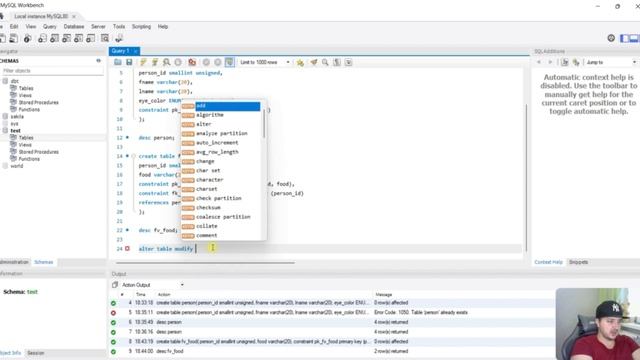Reconnect to DBMS toolbar icon
Image resolution: width=640 pixels, height=360 pixels.
coord(119,38)
